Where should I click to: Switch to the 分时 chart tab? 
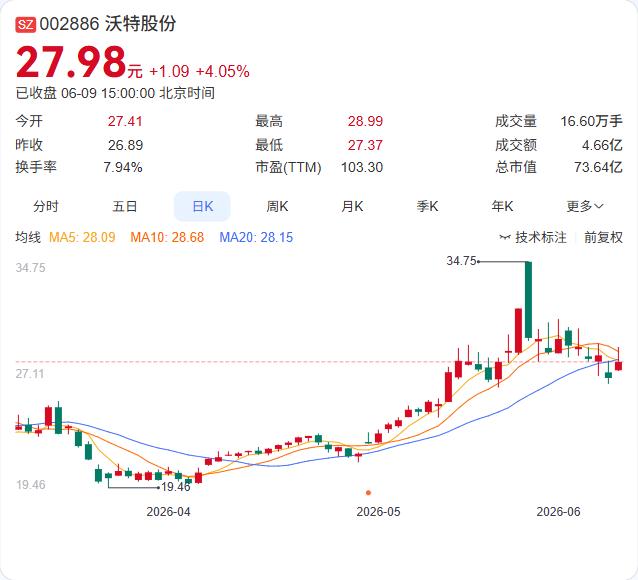(46, 206)
